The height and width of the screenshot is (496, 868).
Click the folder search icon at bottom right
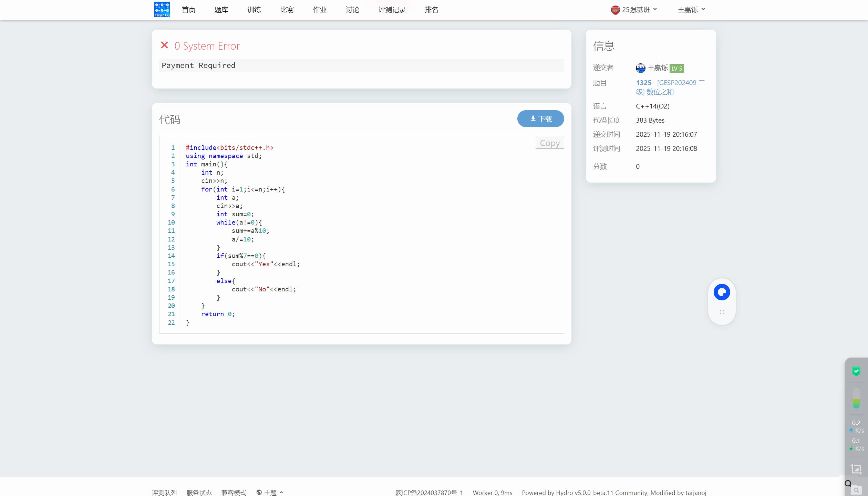[856, 490]
